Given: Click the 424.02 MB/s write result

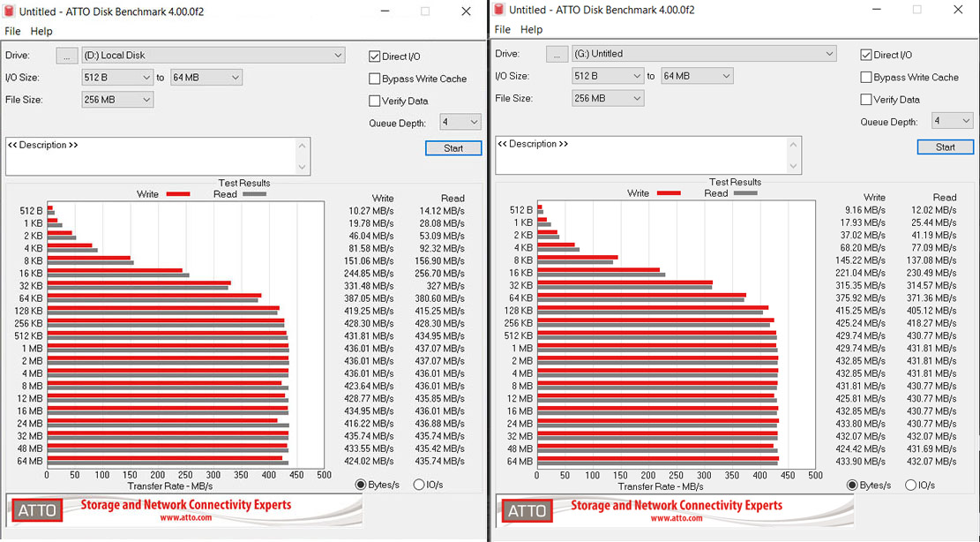Looking at the screenshot, I should pyautogui.click(x=369, y=461).
